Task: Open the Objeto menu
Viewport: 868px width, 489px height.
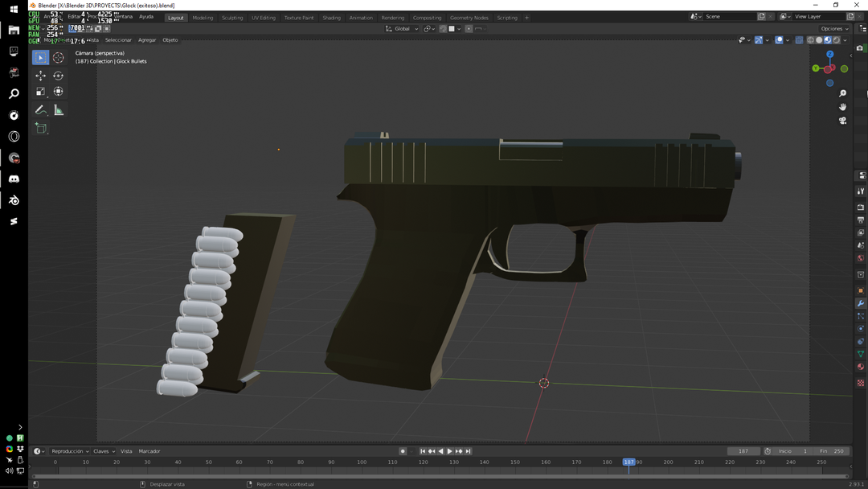Action: click(170, 39)
